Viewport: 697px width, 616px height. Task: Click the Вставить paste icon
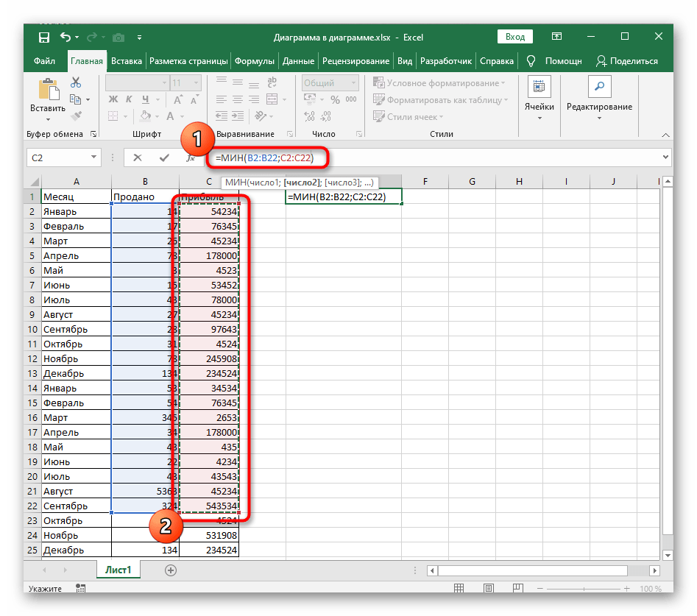click(49, 89)
